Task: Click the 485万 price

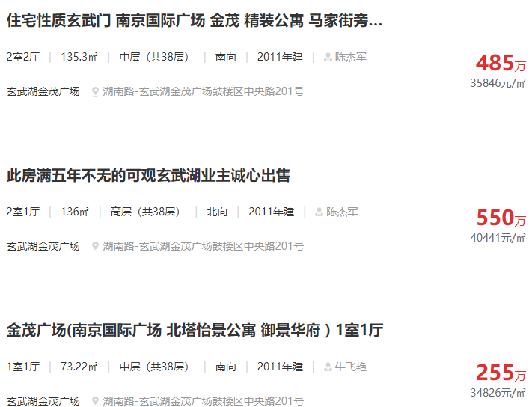Action: point(501,63)
